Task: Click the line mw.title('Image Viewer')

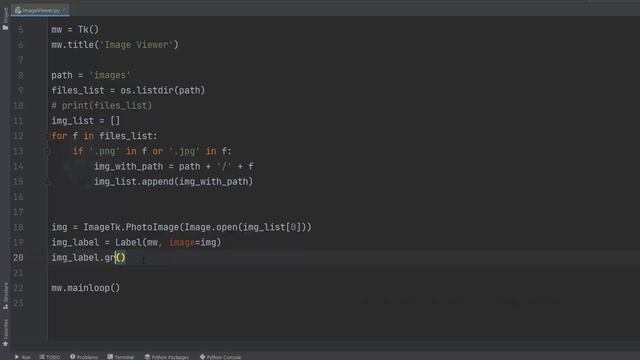Action: pos(115,44)
